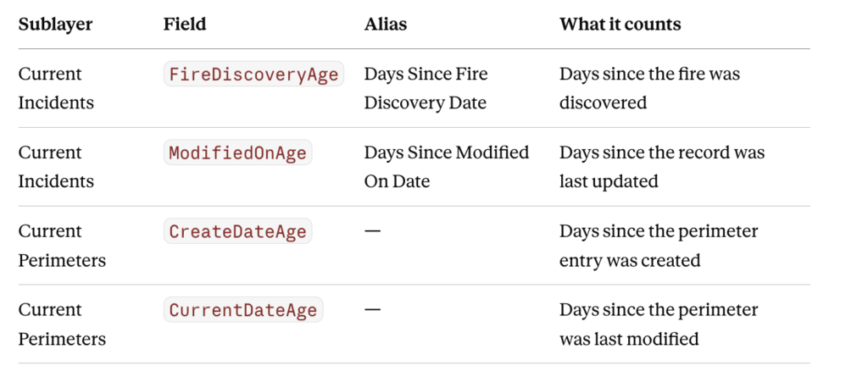
Task: Click the Days Since Modified On Date alias
Action: pos(447,167)
